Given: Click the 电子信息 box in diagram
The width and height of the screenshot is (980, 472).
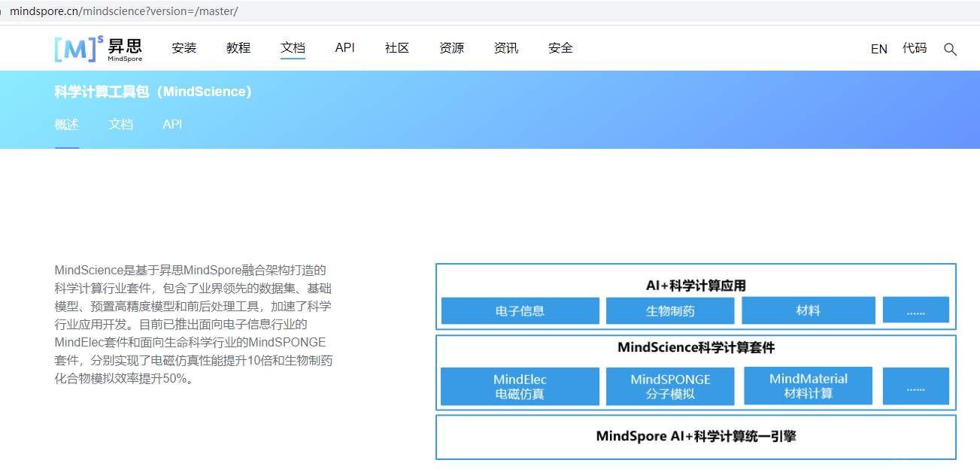Looking at the screenshot, I should pyautogui.click(x=520, y=311).
